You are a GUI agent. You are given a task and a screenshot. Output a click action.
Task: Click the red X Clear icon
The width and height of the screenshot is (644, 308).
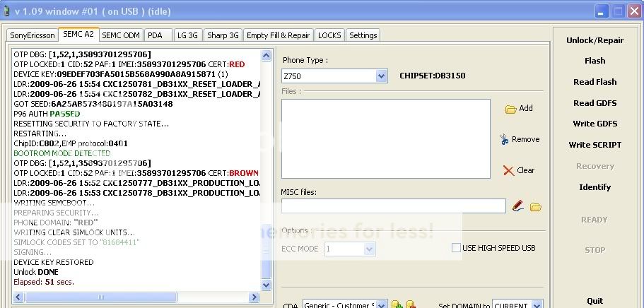tap(508, 170)
